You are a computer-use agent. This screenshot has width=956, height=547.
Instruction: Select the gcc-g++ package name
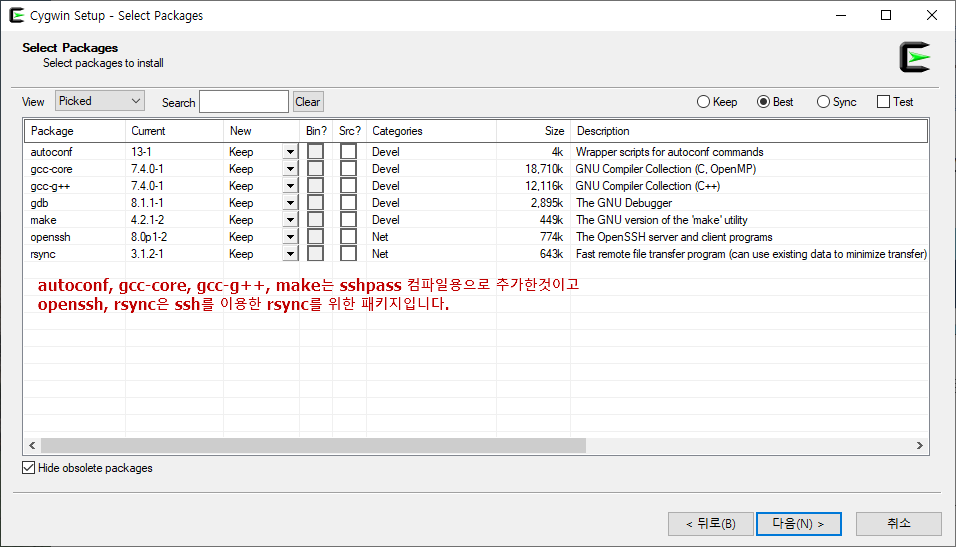tap(50, 186)
